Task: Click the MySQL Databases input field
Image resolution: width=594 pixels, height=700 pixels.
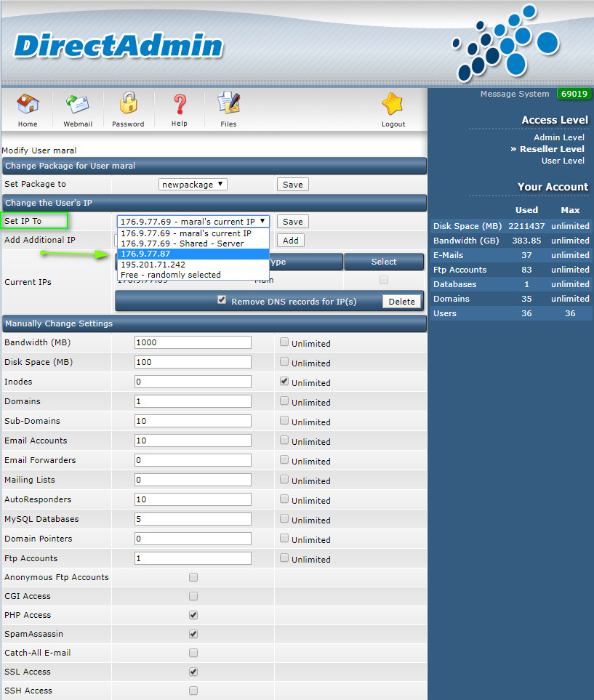Action: [193, 519]
